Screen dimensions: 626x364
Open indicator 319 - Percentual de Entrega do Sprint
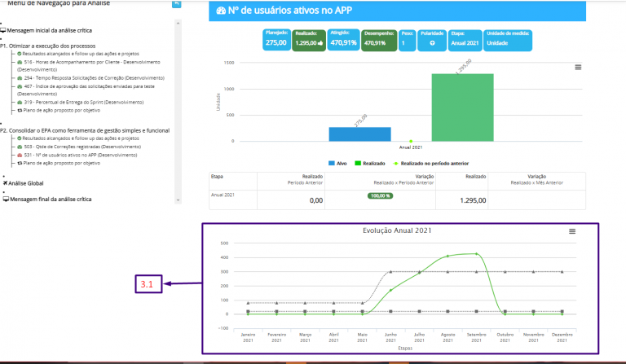(84, 103)
